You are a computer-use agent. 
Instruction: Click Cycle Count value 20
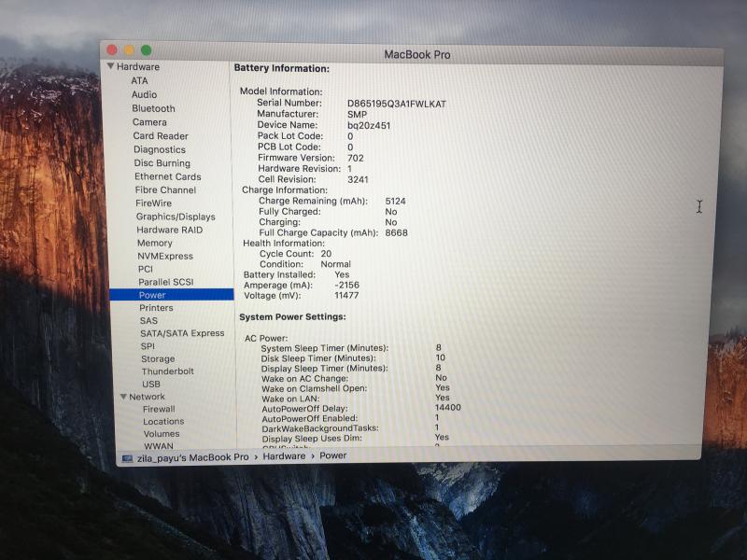pyautogui.click(x=326, y=254)
